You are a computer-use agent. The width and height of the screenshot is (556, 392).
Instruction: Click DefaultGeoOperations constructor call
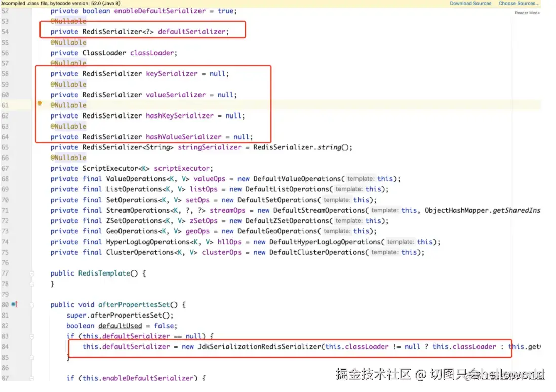tap(277, 231)
